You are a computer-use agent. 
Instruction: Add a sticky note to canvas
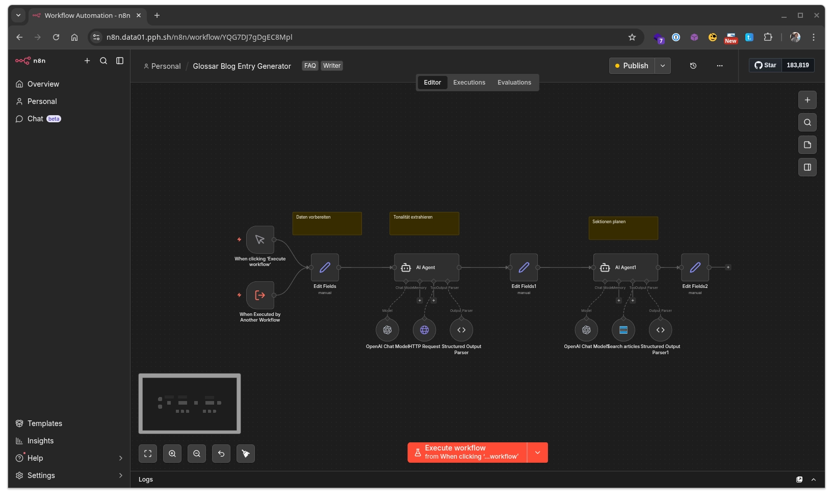pyautogui.click(x=807, y=145)
